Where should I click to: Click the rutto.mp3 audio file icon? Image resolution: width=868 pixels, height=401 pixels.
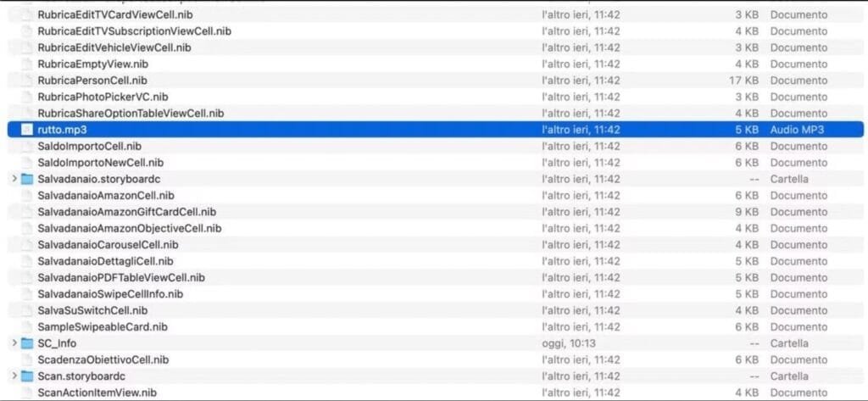tap(27, 130)
